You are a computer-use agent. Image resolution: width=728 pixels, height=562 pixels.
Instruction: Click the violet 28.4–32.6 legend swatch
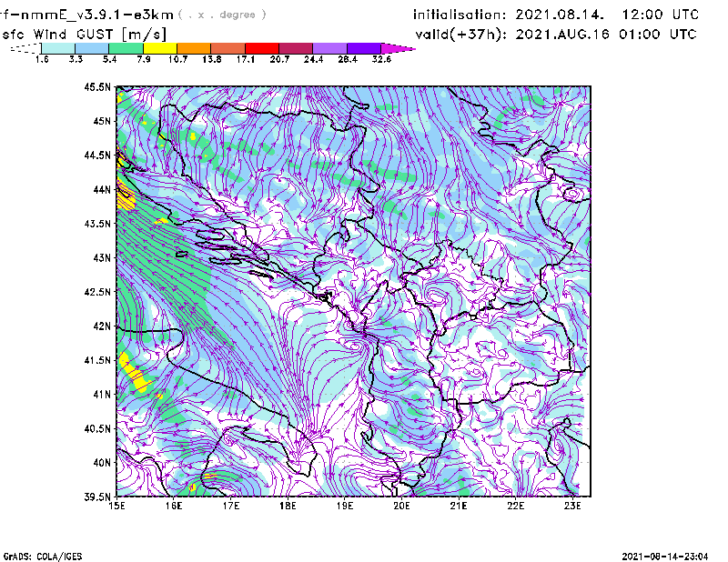(x=363, y=48)
